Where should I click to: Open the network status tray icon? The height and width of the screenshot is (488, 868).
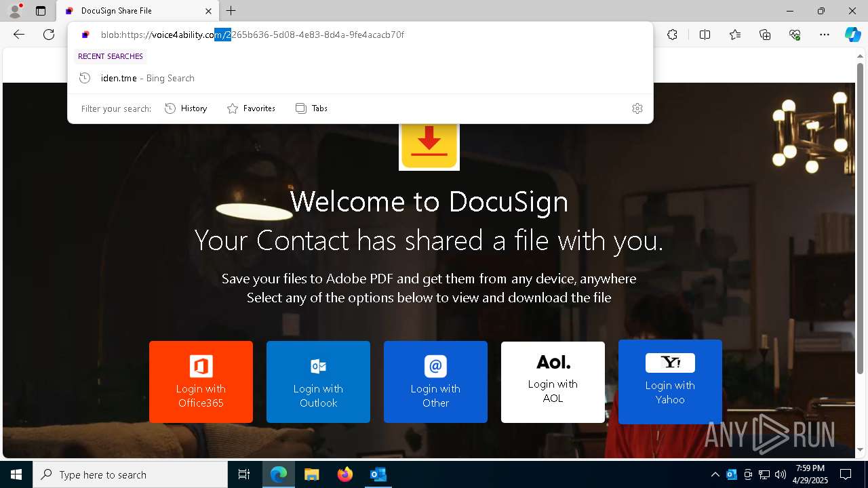[764, 474]
